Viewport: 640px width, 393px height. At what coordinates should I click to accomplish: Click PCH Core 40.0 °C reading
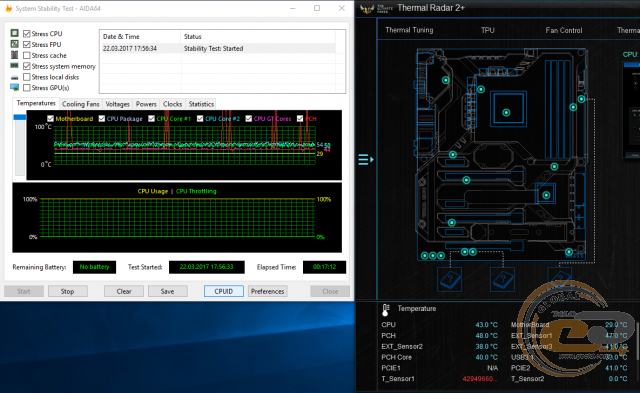[487, 357]
